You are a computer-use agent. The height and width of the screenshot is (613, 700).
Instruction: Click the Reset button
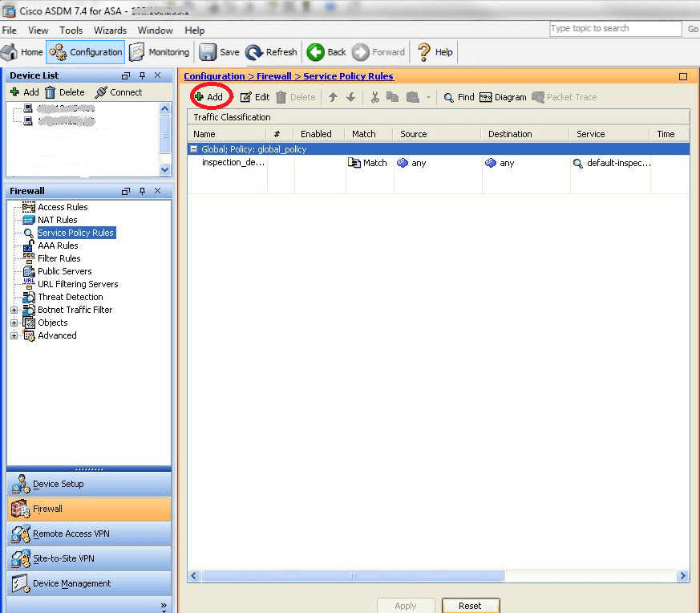(x=471, y=606)
